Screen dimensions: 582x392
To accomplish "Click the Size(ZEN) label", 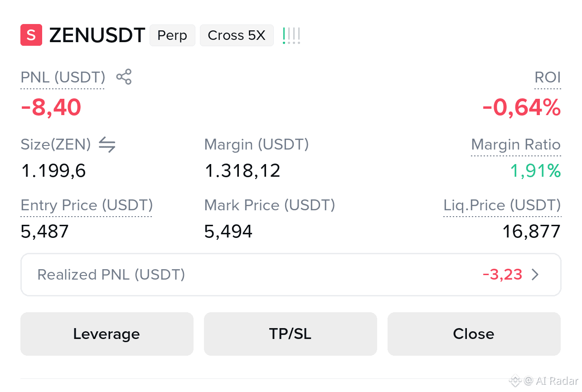I will pyautogui.click(x=56, y=145).
